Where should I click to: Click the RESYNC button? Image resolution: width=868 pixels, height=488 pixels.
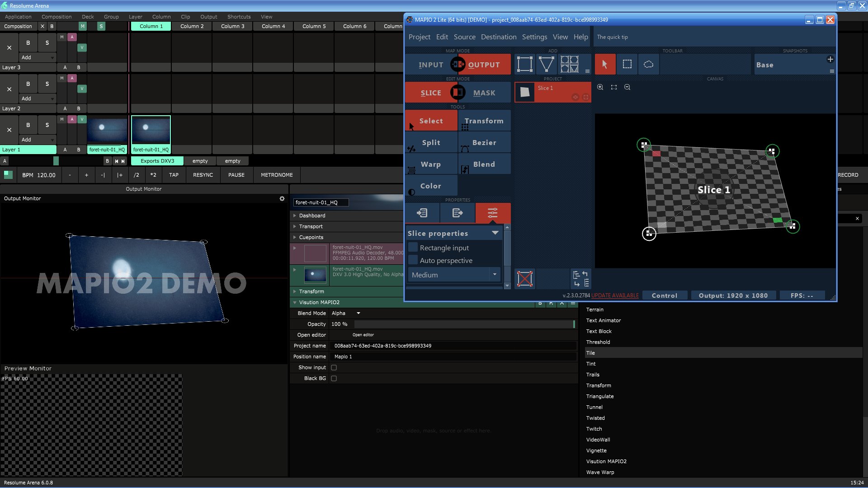tap(203, 175)
